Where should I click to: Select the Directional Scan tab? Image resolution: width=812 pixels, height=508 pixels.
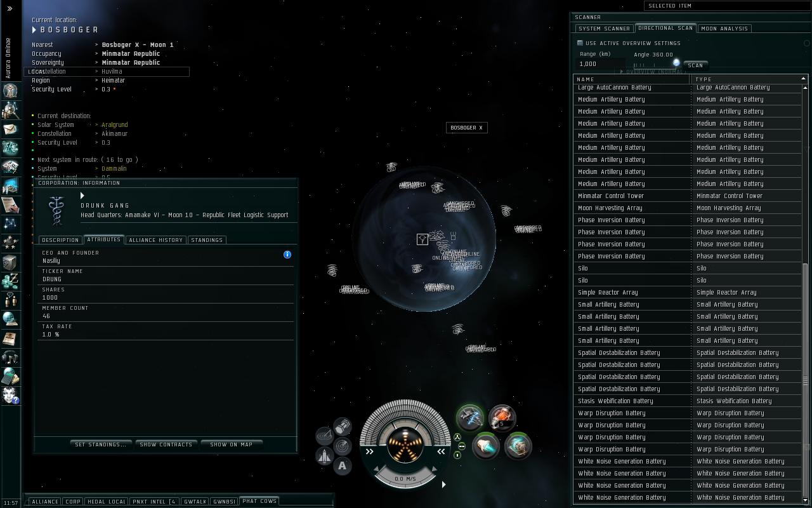[665, 28]
